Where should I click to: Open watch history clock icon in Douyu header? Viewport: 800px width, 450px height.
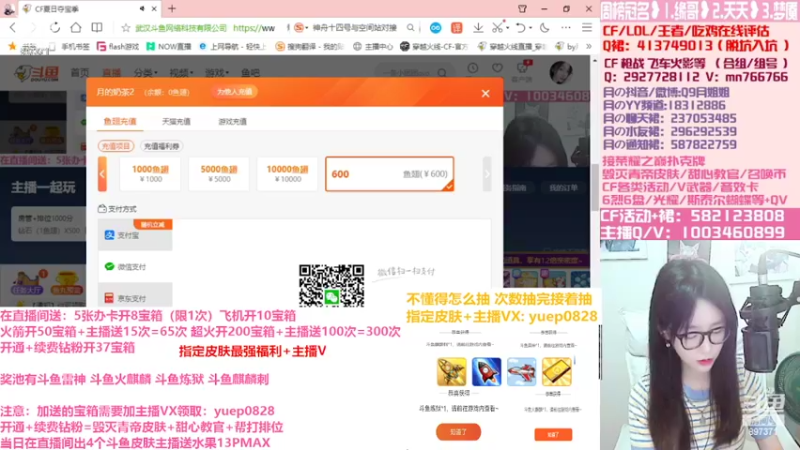point(473,68)
